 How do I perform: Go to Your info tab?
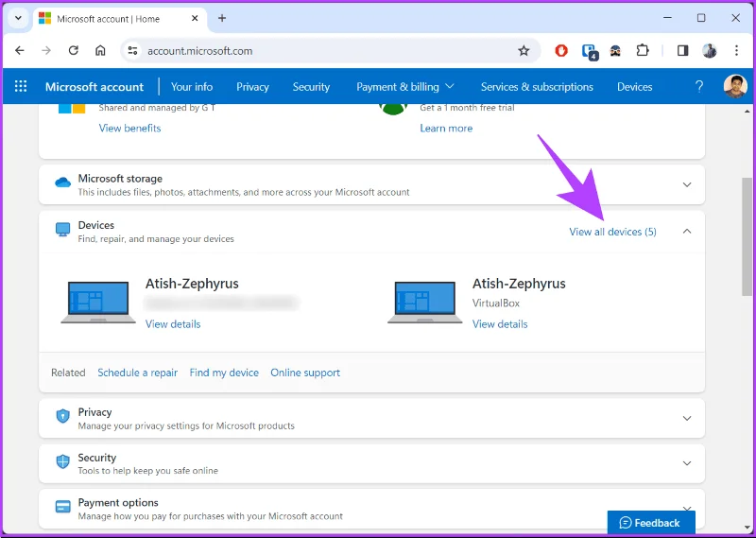192,87
